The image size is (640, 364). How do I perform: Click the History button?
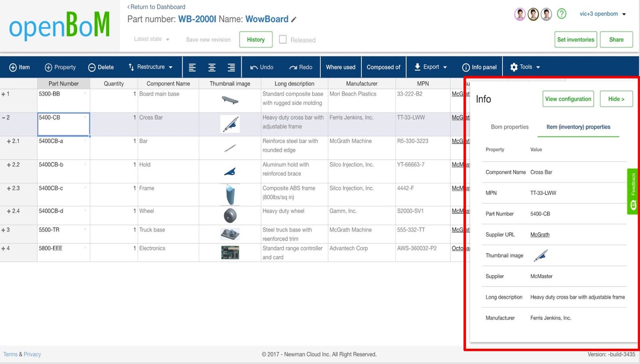(x=256, y=40)
